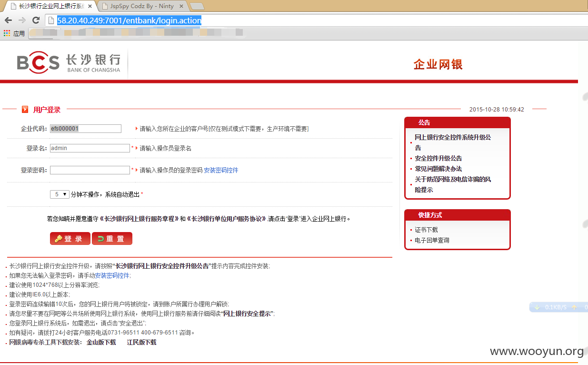Viewport: 588px width, 365px height.
Task: Open 长沙银行网上银行服务章程 link
Action: (x=139, y=219)
